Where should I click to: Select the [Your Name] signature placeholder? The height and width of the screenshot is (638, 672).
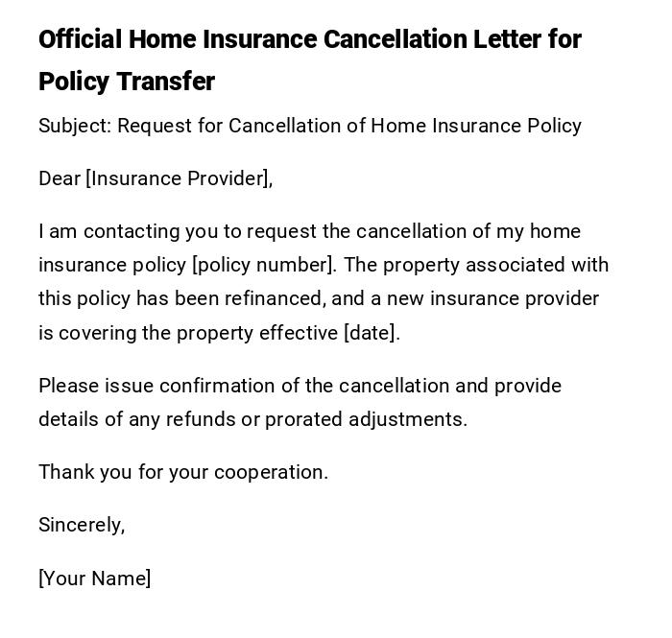(x=95, y=579)
